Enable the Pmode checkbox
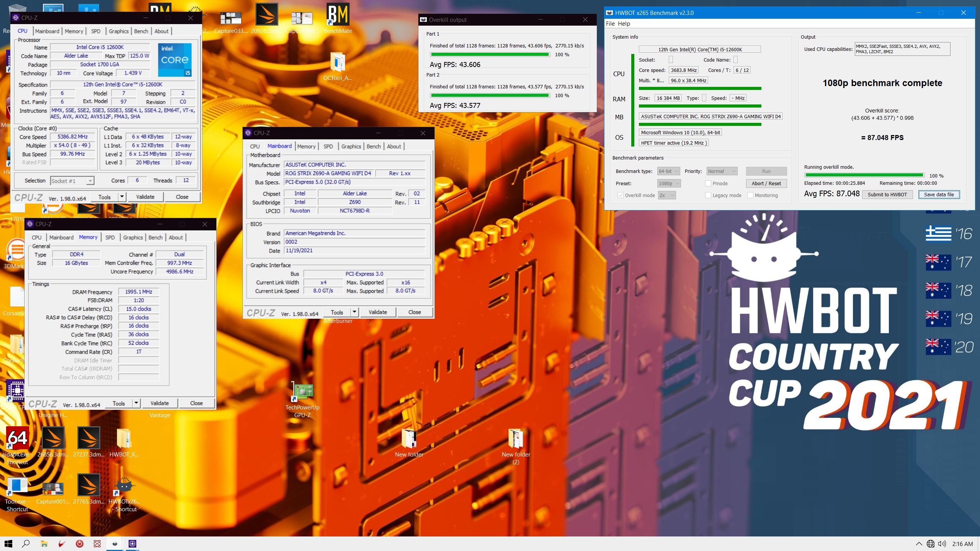This screenshot has width=980, height=551. point(708,183)
